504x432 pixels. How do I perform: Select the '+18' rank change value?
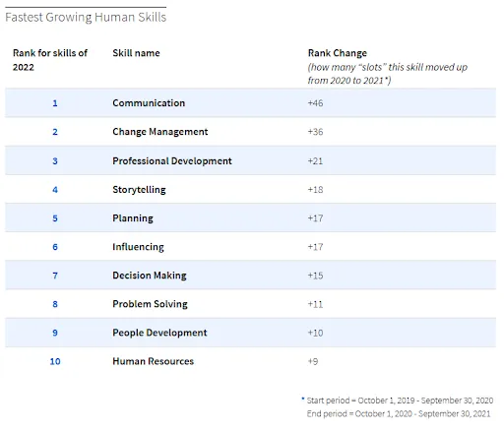pyautogui.click(x=315, y=190)
